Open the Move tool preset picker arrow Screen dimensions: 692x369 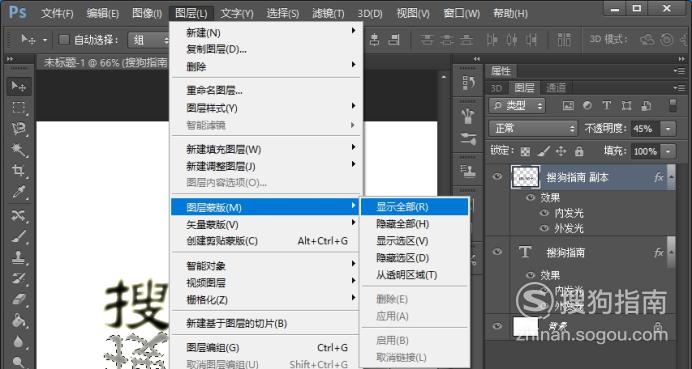tap(45, 40)
